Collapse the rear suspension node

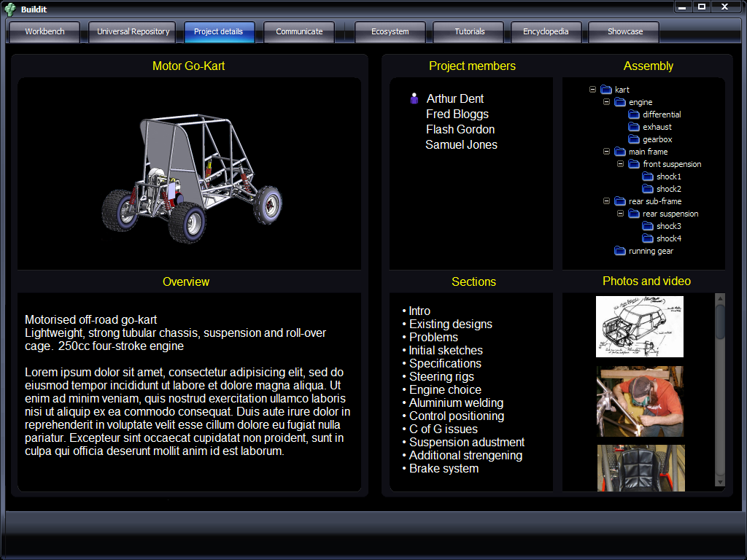point(620,214)
